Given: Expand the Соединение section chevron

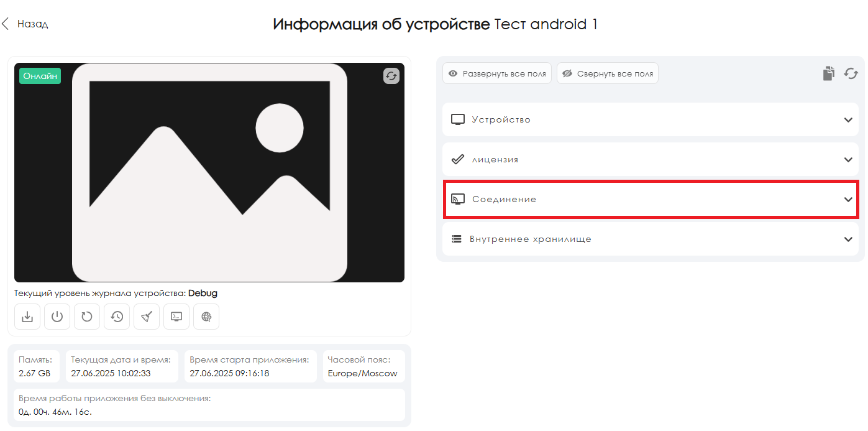Looking at the screenshot, I should click(x=848, y=200).
